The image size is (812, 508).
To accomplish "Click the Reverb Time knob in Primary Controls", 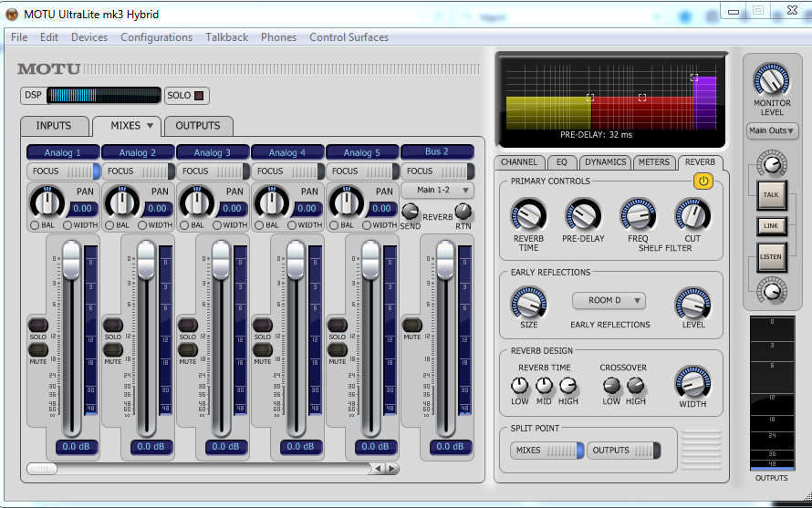I will [x=528, y=215].
